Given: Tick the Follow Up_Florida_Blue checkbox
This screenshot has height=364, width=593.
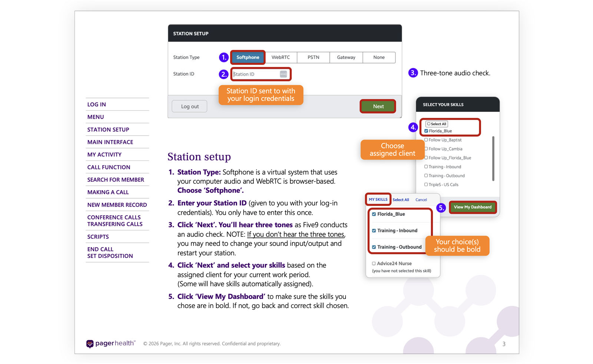Looking at the screenshot, I should (426, 158).
